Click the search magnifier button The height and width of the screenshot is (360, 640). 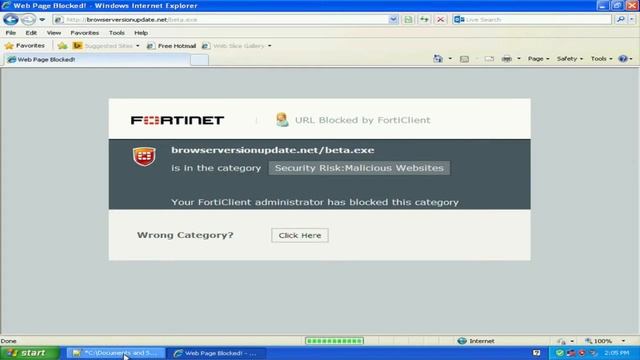point(620,20)
